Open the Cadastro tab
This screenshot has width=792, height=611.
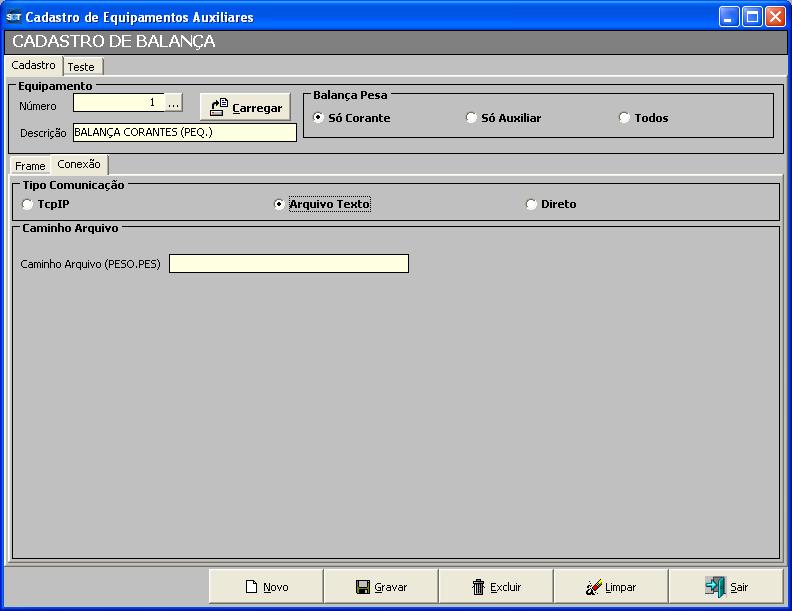tap(34, 65)
